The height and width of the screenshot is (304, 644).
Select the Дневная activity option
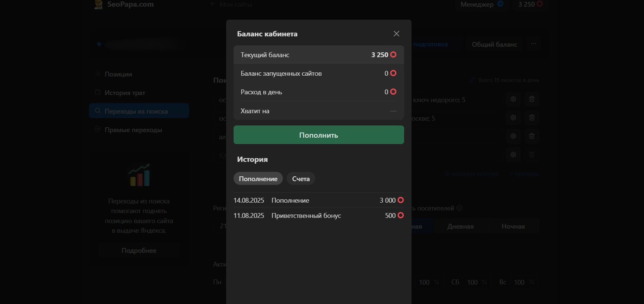click(460, 226)
